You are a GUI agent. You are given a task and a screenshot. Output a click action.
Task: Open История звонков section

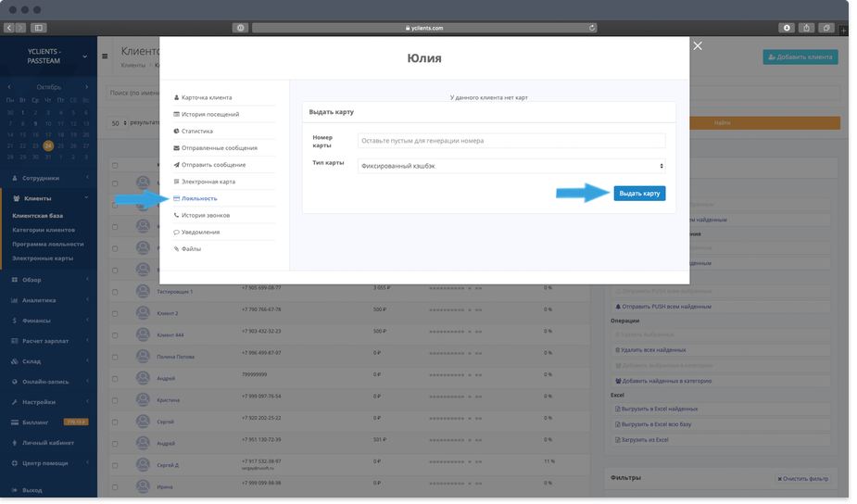[x=202, y=216]
